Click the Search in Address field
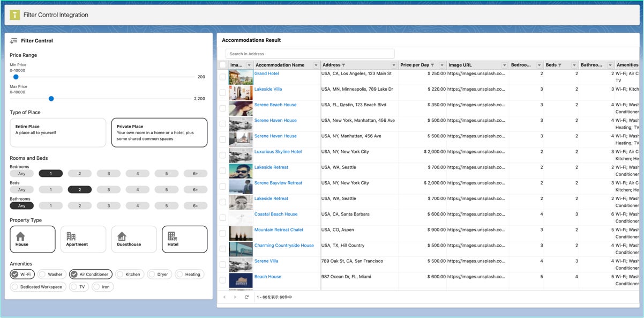This screenshot has width=644, height=318. click(x=310, y=54)
